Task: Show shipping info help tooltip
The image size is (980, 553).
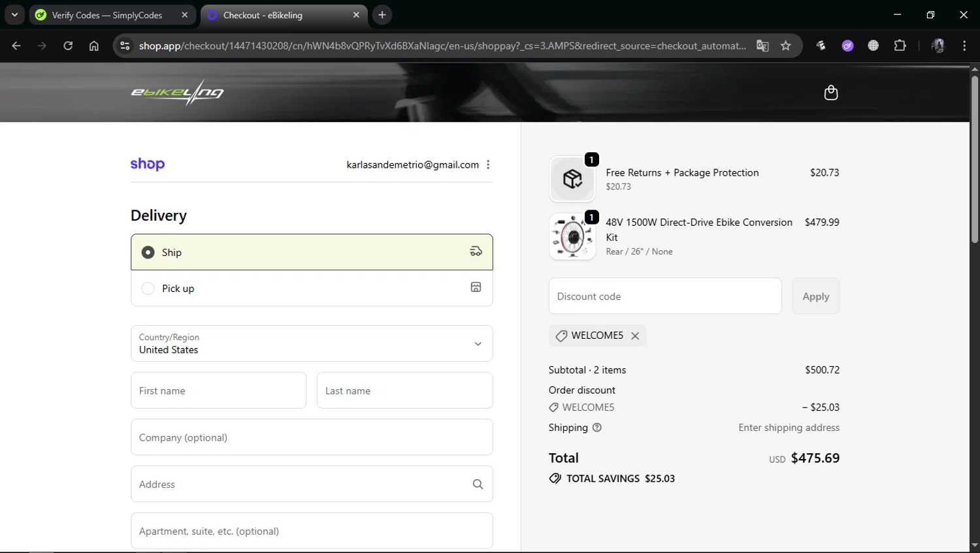Action: coord(597,428)
